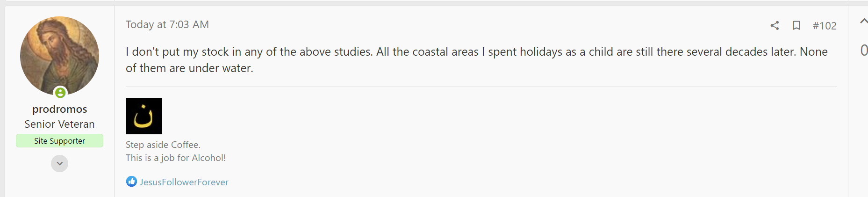Click the signature line "Step aside Coffee."

pos(163,145)
